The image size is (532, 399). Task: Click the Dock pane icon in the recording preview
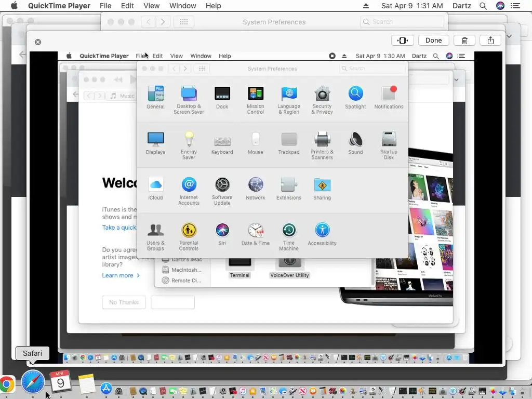pyautogui.click(x=222, y=94)
